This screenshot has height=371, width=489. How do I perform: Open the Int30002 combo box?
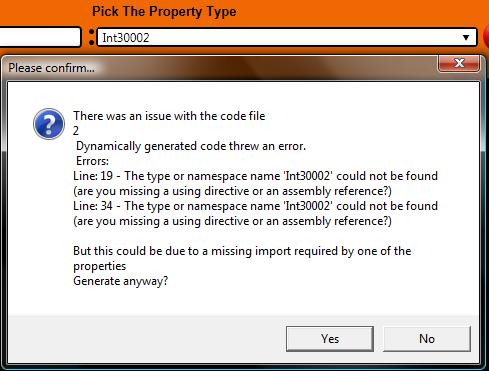click(287, 37)
